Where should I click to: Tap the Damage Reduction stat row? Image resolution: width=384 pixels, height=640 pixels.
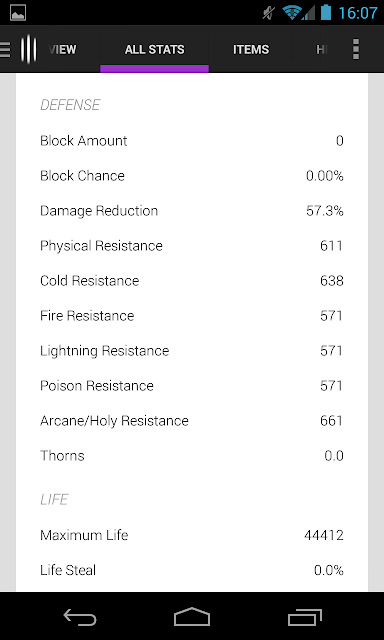pyautogui.click(x=192, y=211)
